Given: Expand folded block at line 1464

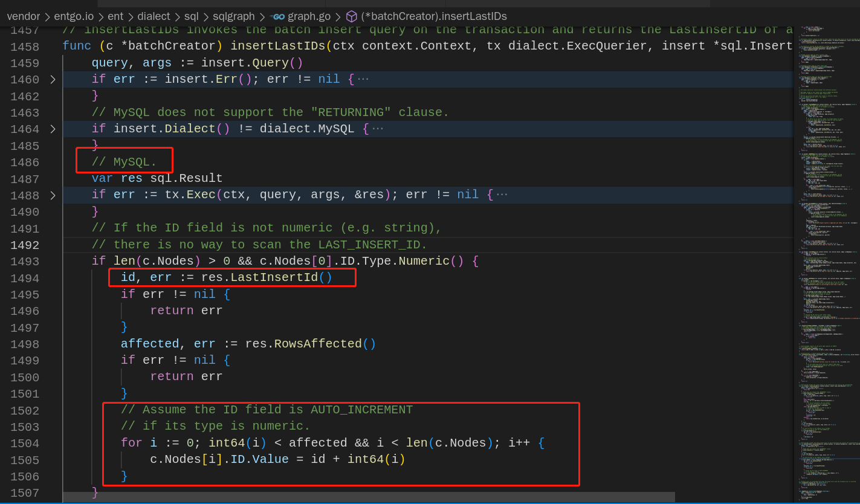Looking at the screenshot, I should point(53,129).
